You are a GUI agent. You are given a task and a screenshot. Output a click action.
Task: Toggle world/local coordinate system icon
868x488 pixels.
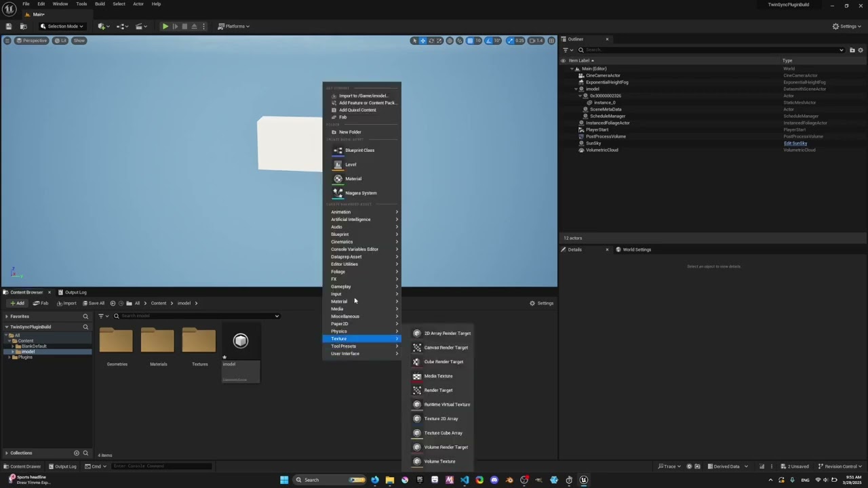click(450, 41)
